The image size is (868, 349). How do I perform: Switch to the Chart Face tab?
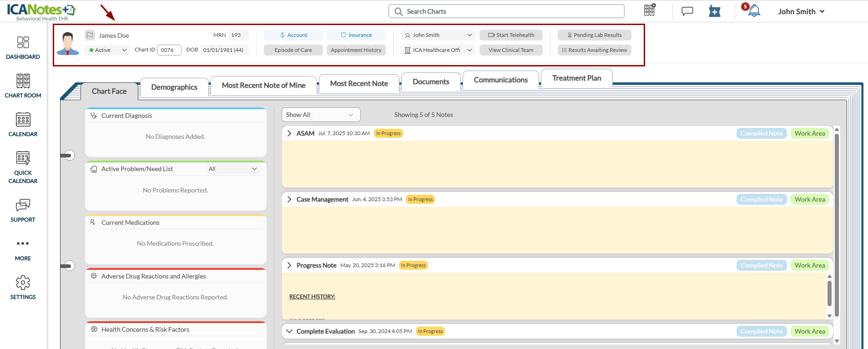click(x=109, y=91)
